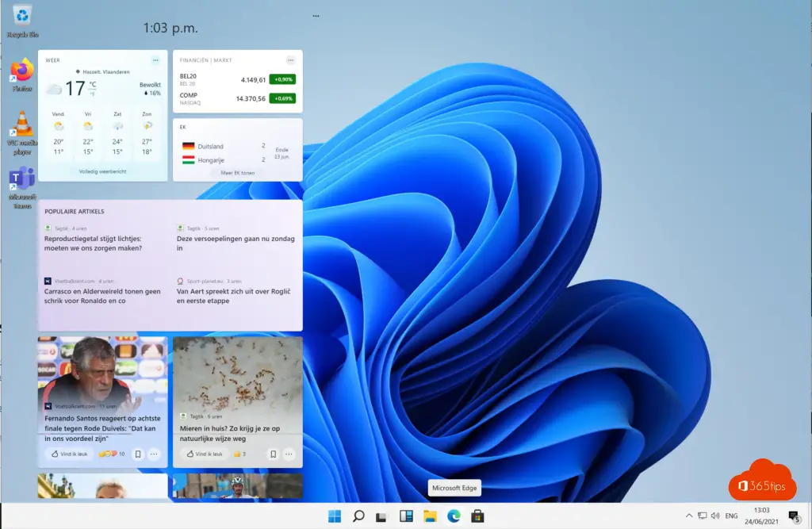The image size is (812, 529).
Task: Open the Fernando Santos news card
Action: coord(102,402)
